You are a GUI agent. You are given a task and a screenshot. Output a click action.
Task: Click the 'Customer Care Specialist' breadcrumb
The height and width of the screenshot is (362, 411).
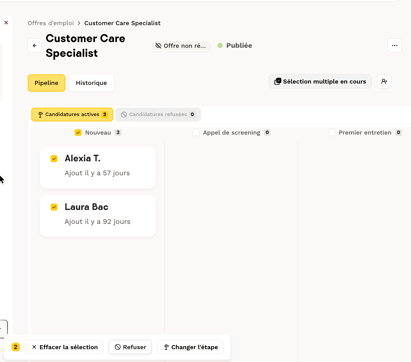pos(122,23)
